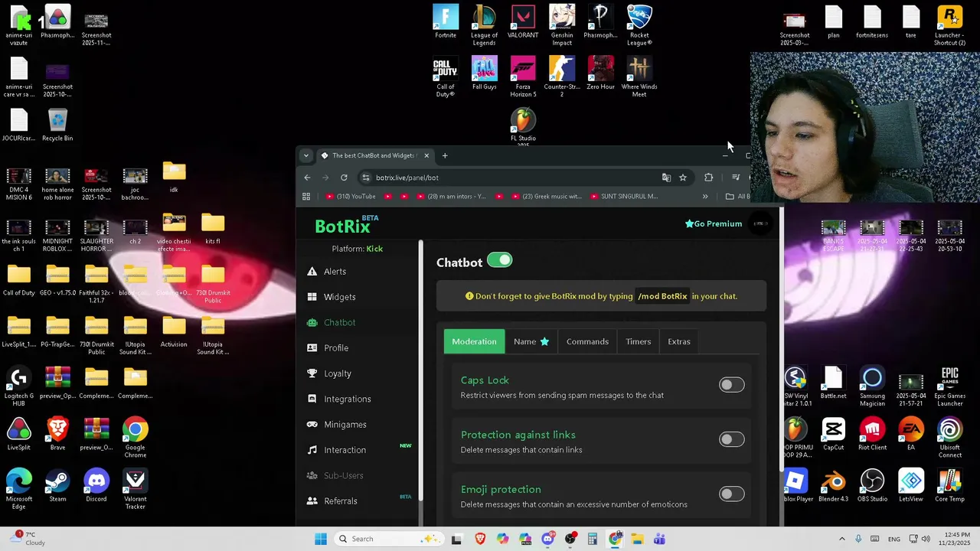
Task: Open the (310) YouTube bookmark
Action: point(351,197)
